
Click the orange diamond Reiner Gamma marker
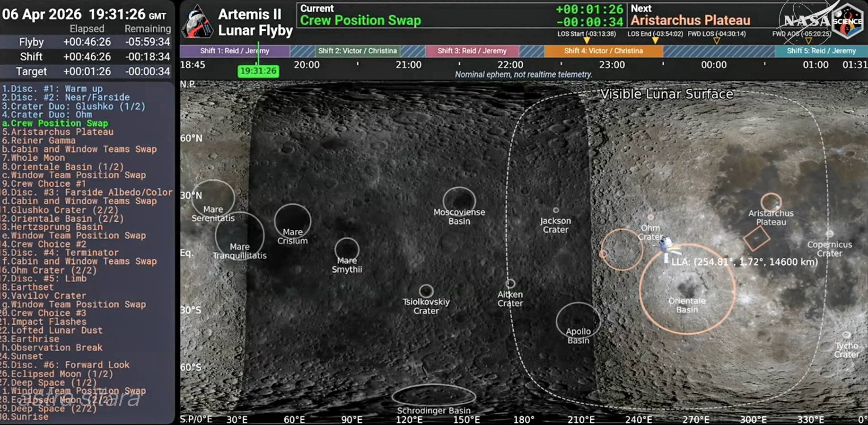point(756,238)
